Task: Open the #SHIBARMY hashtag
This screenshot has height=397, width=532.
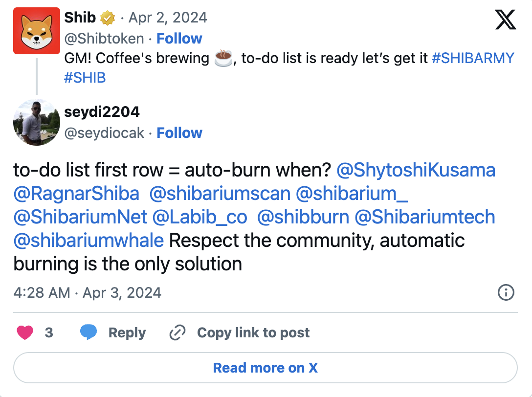Action: click(x=473, y=58)
